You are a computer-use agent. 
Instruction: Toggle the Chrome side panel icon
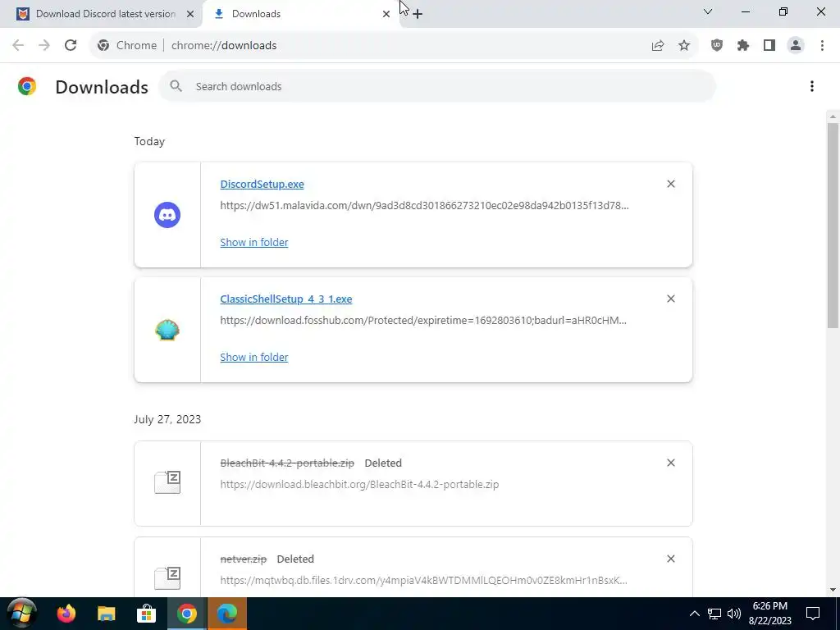[x=769, y=46]
